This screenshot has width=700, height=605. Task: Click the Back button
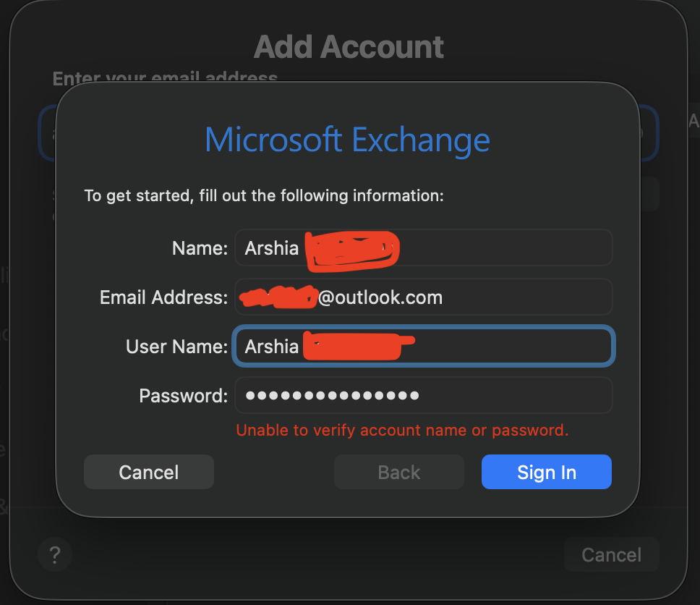(x=398, y=472)
